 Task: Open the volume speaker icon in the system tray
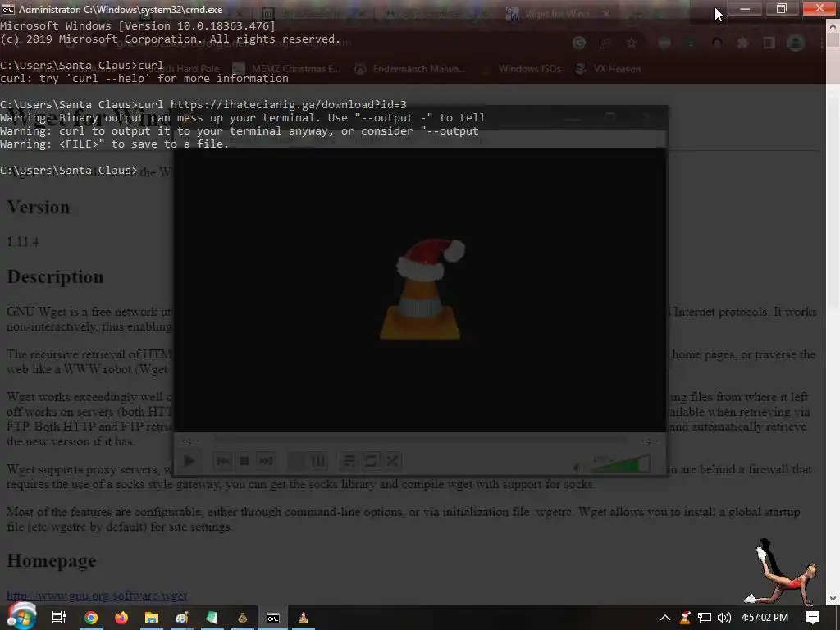pyautogui.click(x=724, y=619)
